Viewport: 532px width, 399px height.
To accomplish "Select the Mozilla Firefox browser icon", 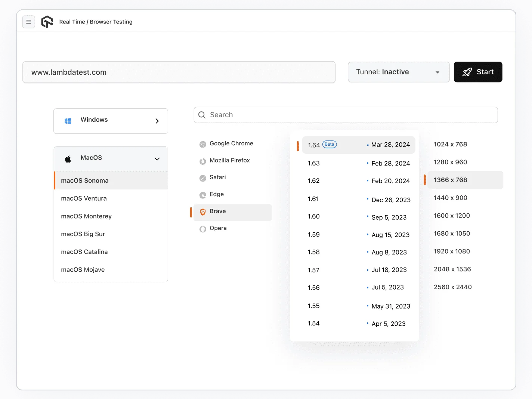I will pyautogui.click(x=203, y=161).
